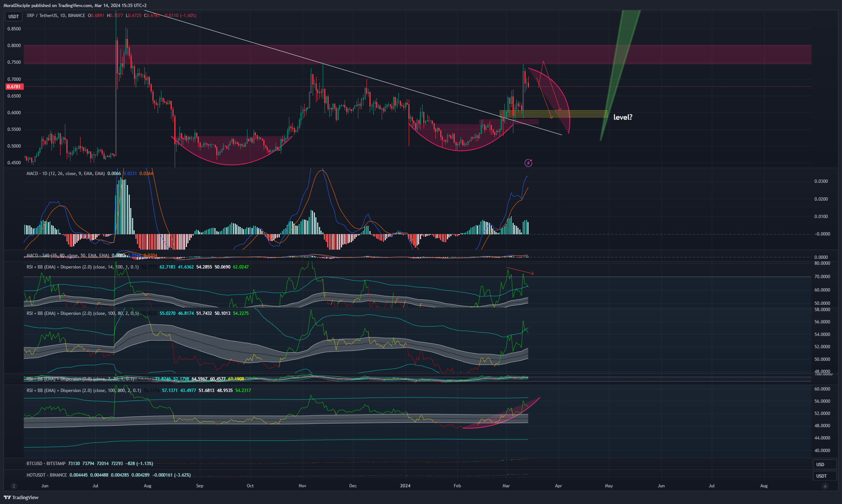Click the RSI scale value 70.0000
This screenshot has height=504, width=842.
[822, 277]
